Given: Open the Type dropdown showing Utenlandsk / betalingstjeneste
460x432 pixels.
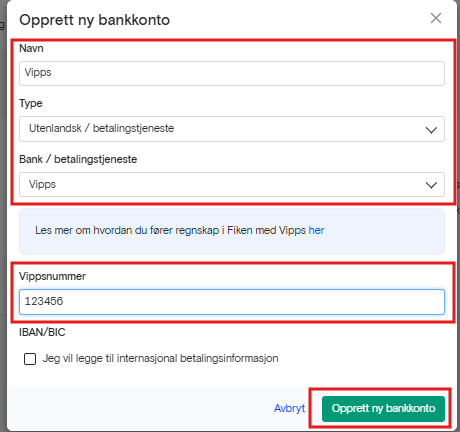Looking at the screenshot, I should [232, 129].
